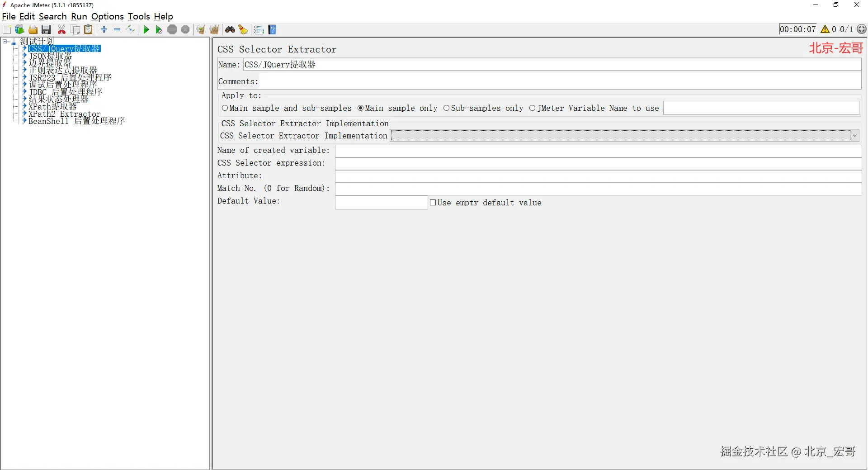Open the Run menu

tap(79, 16)
